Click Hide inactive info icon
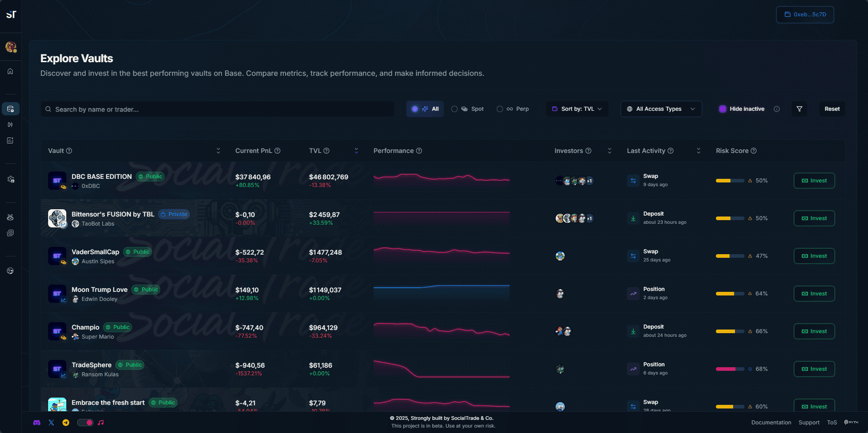This screenshot has height=433, width=868. [777, 109]
